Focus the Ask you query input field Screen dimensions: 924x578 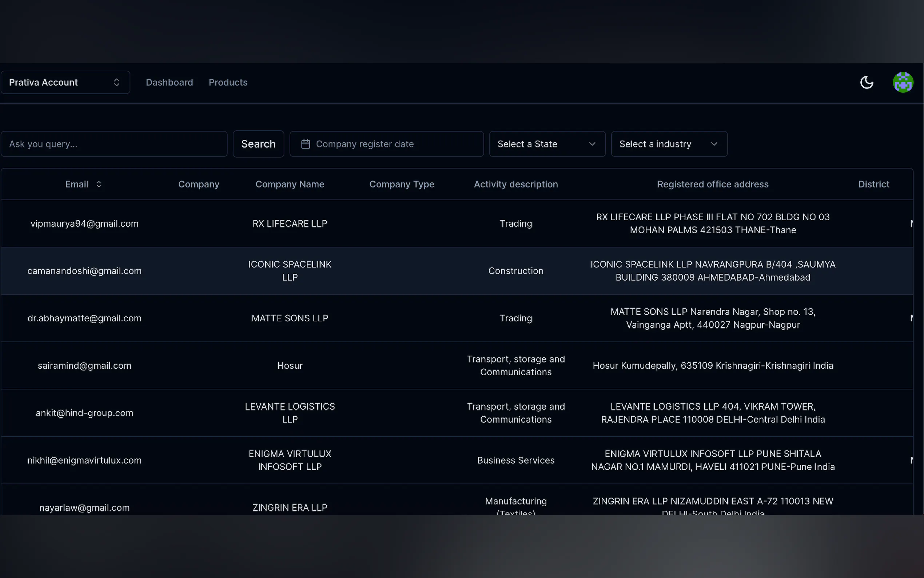click(114, 144)
